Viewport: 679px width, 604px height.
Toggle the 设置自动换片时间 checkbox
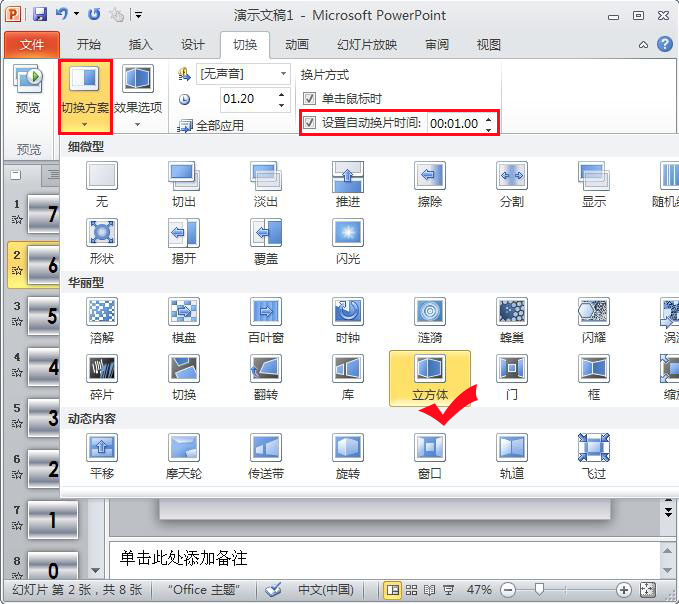(x=309, y=123)
